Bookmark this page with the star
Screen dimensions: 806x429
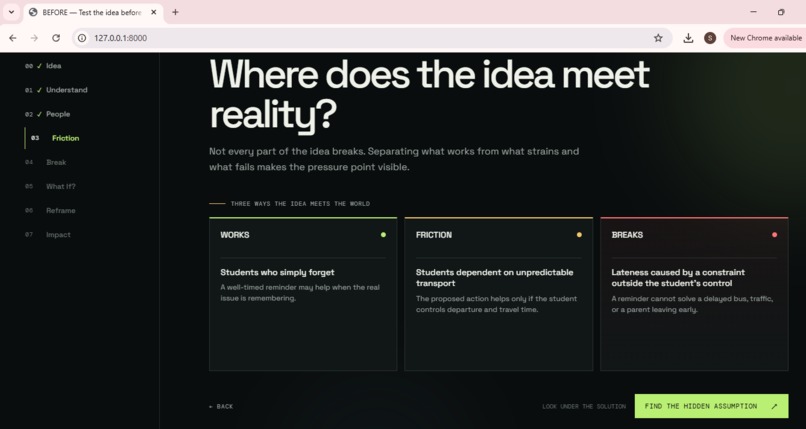click(x=658, y=38)
